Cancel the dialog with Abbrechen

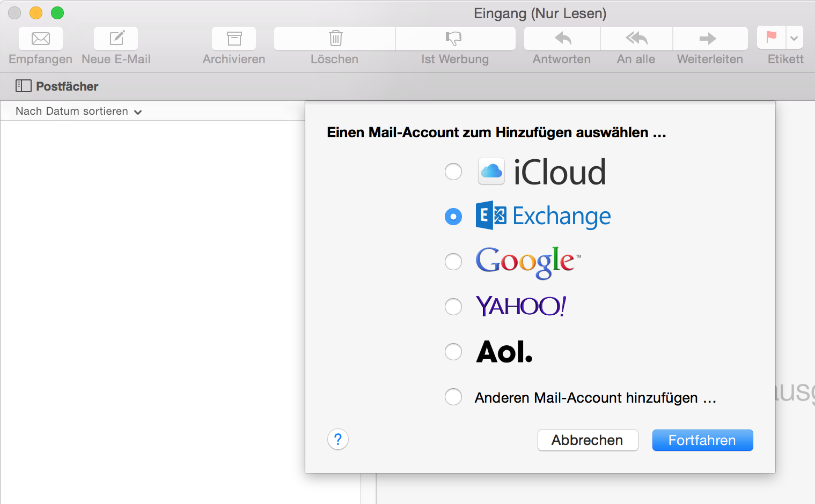click(588, 440)
